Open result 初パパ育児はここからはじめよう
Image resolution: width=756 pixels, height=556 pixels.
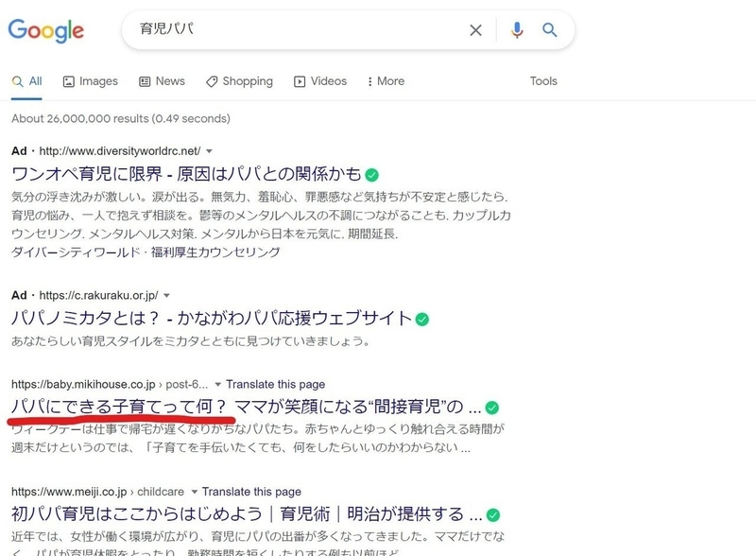247,513
